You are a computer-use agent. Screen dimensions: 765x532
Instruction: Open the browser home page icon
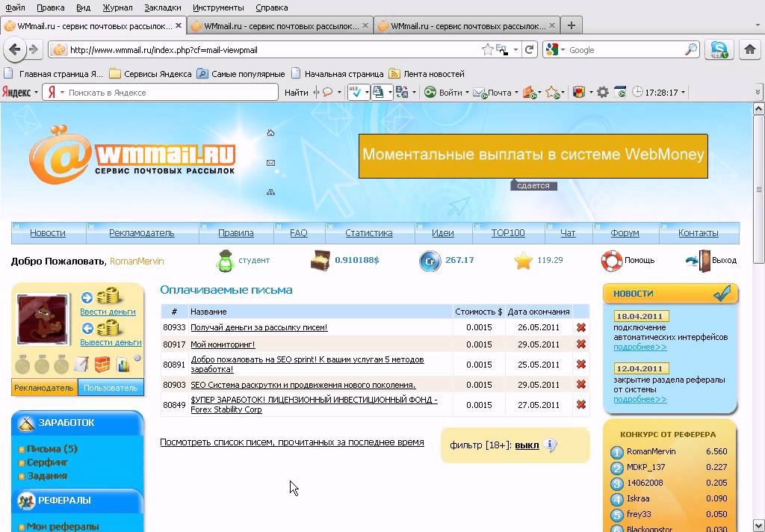click(x=750, y=49)
